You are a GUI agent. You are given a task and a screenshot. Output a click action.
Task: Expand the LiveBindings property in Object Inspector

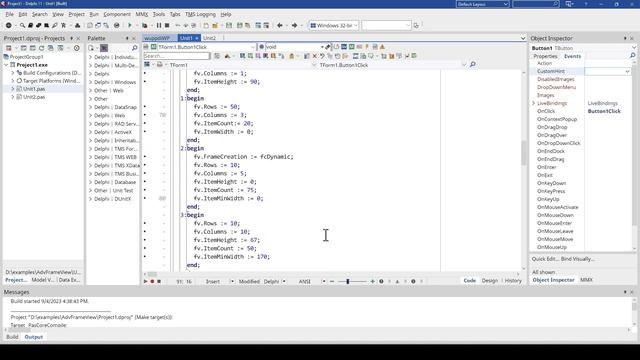(x=533, y=103)
